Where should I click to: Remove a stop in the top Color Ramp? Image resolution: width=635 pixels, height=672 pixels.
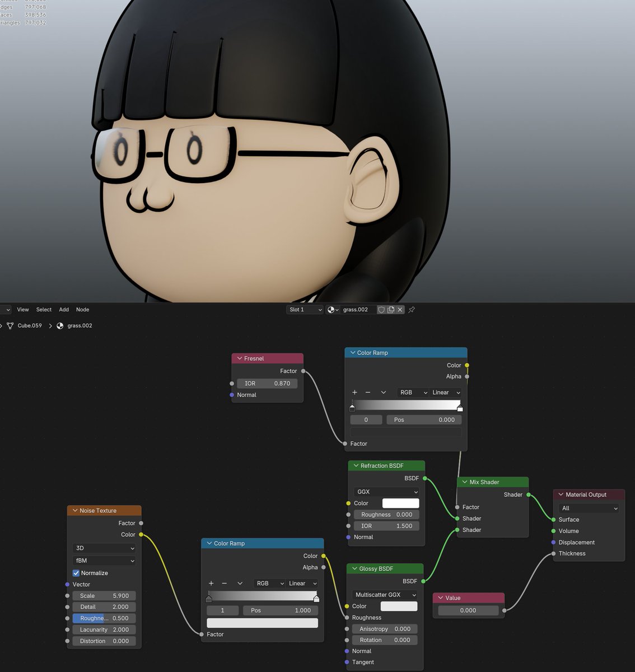368,393
